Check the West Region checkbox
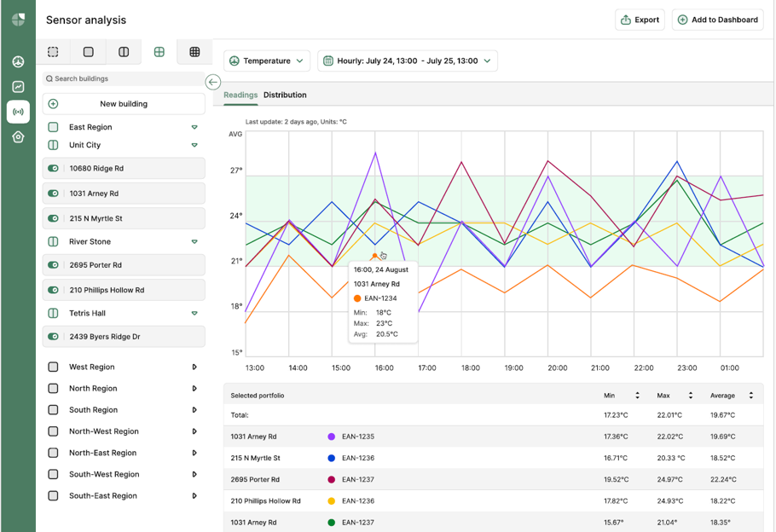Screen dimensions: 776x532 [x=53, y=367]
